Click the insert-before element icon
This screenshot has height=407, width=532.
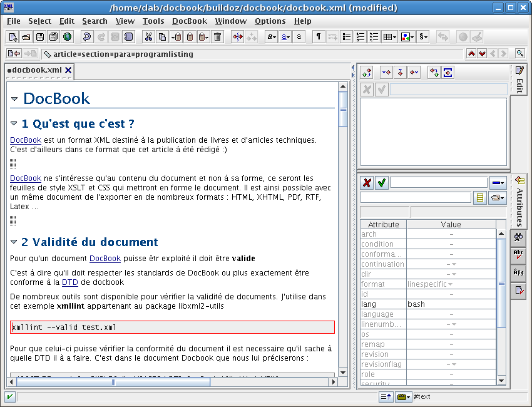coord(386,72)
